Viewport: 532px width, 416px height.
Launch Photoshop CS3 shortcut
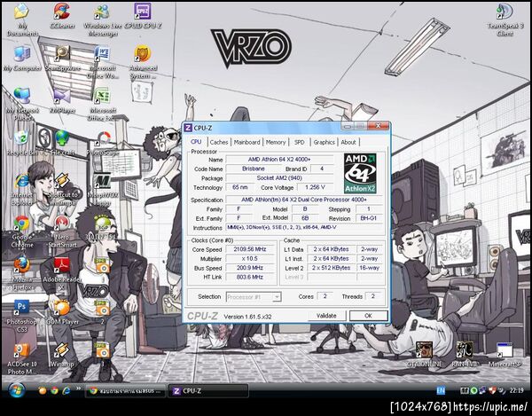click(21, 316)
